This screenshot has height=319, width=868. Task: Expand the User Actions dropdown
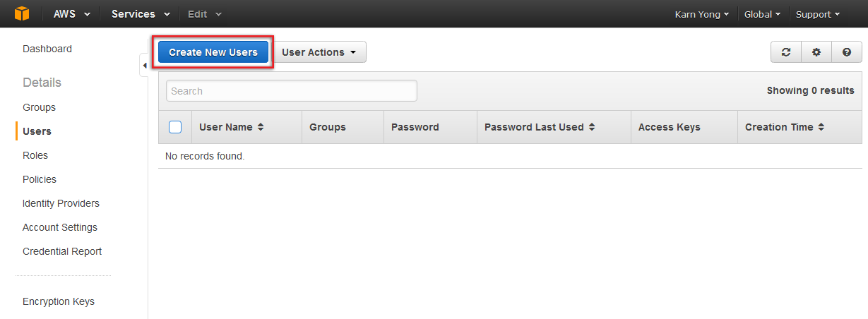(x=319, y=52)
